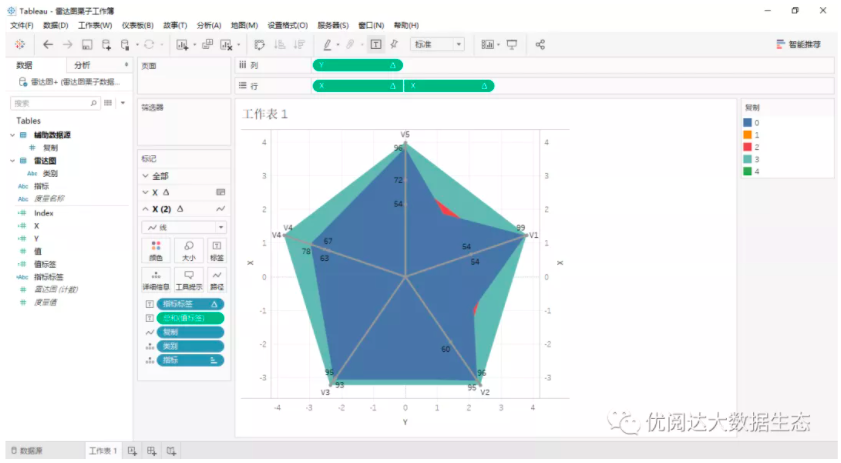Screen dimensions: 841x463
Task: Open the 数据源 tab at bottom
Action: click(x=27, y=451)
